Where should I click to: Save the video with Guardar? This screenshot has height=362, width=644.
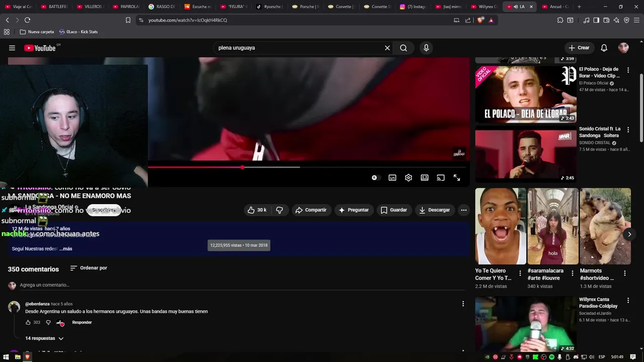pos(394,210)
